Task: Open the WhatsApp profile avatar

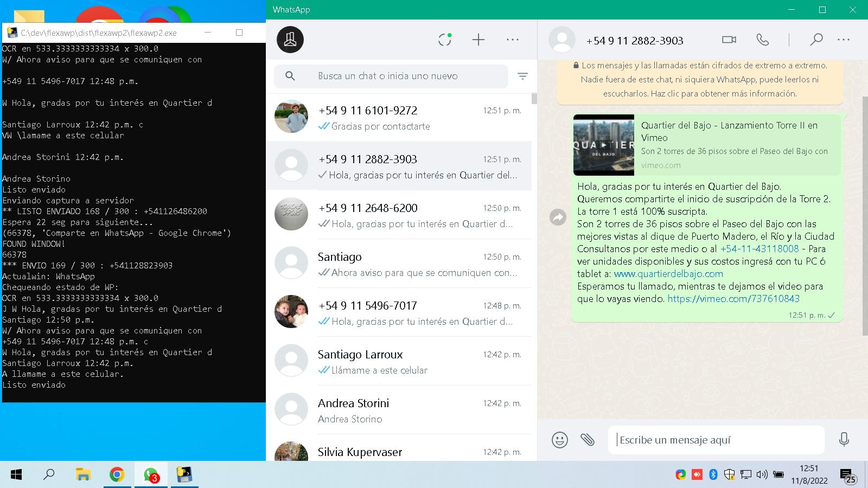Action: point(290,40)
